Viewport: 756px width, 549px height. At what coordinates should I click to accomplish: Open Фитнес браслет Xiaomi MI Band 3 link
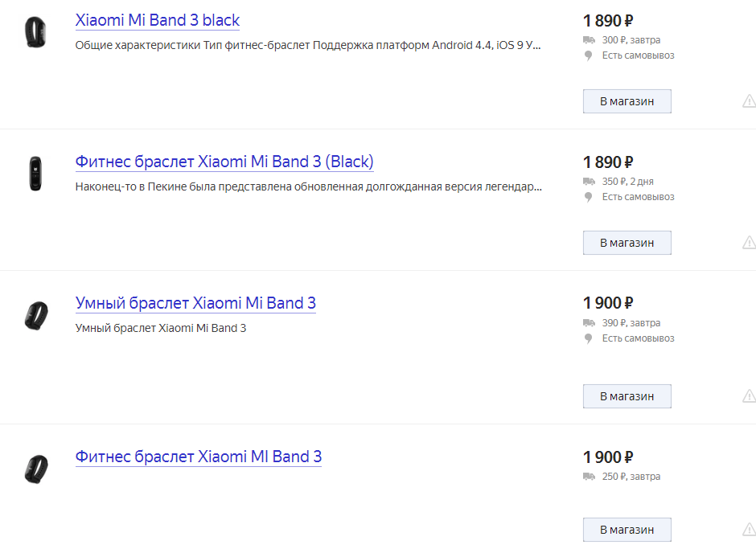tap(199, 457)
